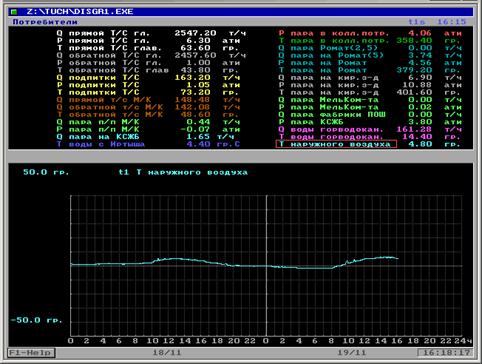Select row 'Т обратной Т/С глав'

148,70
